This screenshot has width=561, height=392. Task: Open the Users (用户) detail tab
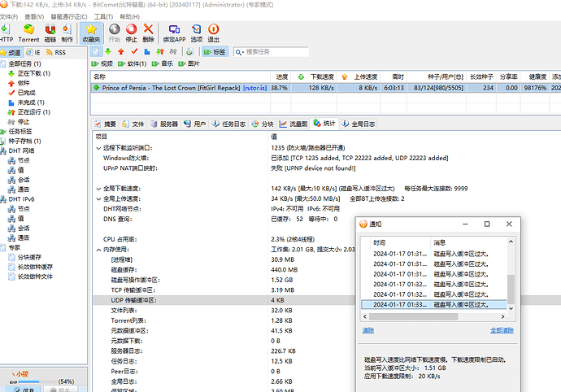pyautogui.click(x=194, y=124)
